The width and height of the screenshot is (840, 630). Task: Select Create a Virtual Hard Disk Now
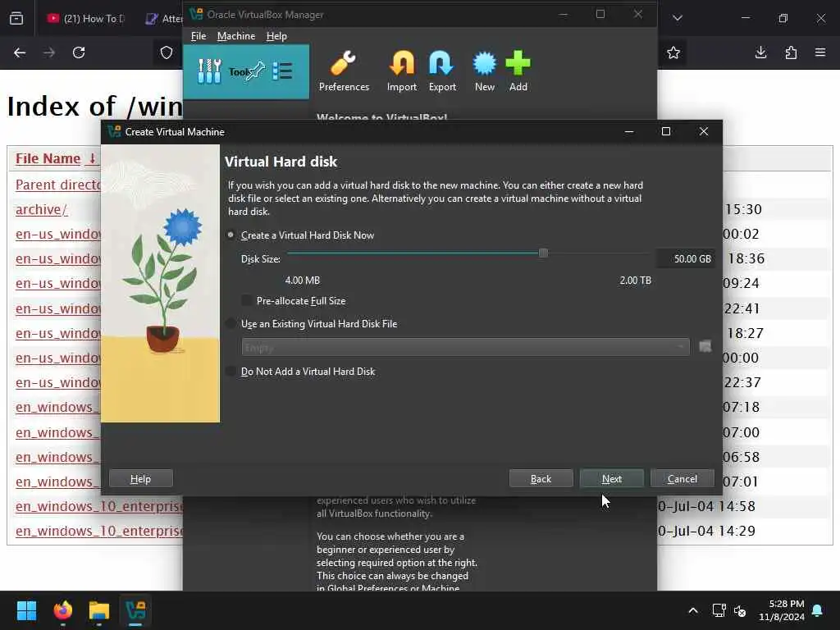pyautogui.click(x=301, y=235)
